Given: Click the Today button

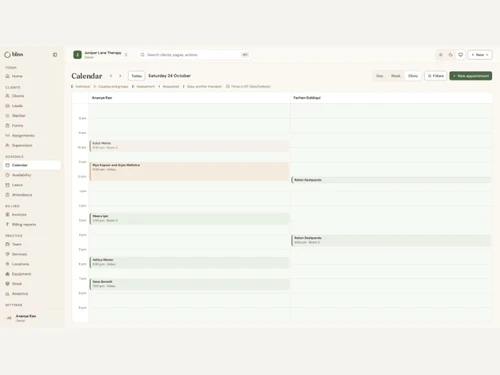Looking at the screenshot, I should click(x=137, y=76).
